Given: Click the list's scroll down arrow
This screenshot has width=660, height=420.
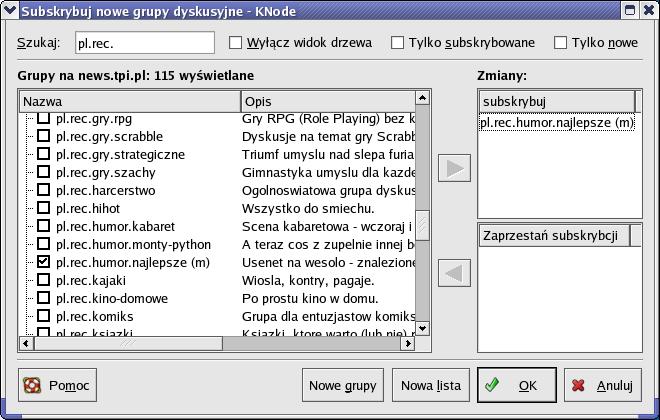Looking at the screenshot, I should tap(422, 328).
